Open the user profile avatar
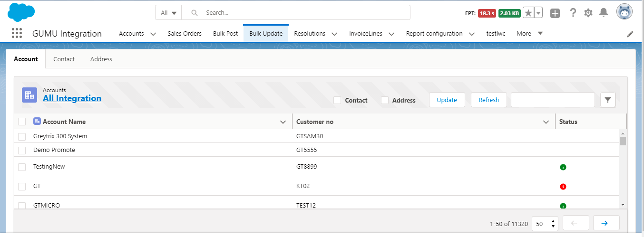This screenshot has height=237, width=644. point(624,12)
